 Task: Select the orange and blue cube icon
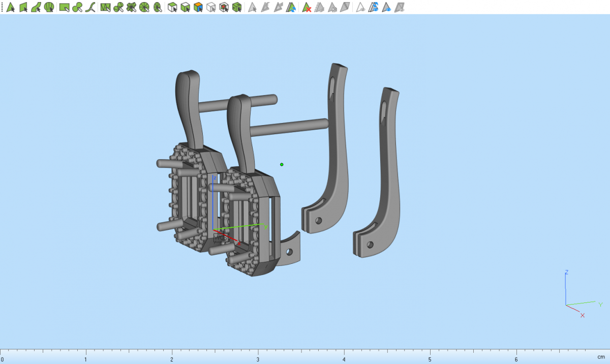point(198,8)
